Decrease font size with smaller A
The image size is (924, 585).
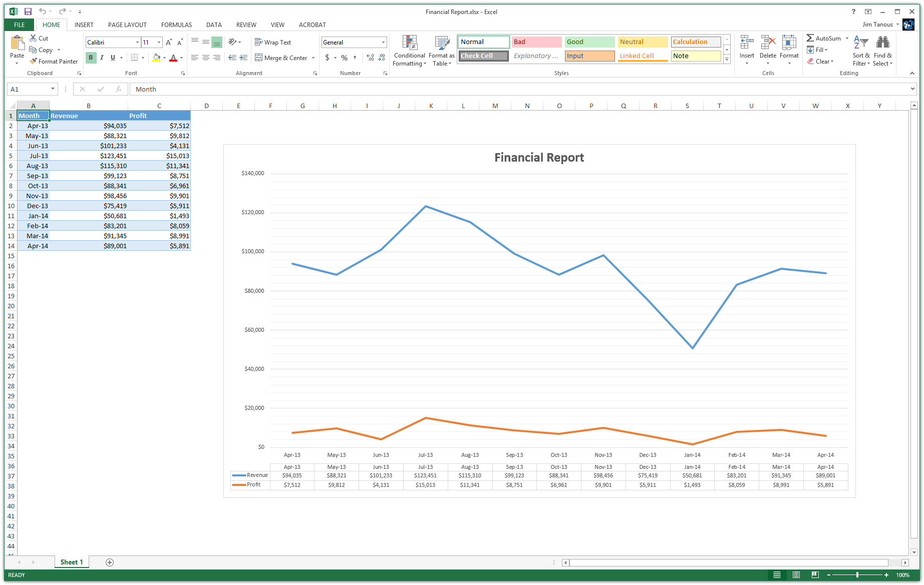coord(180,43)
